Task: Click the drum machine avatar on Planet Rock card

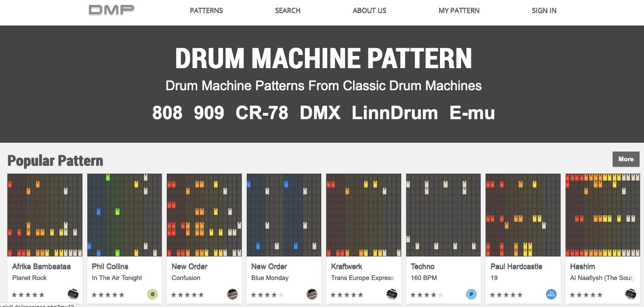Action: (73, 294)
